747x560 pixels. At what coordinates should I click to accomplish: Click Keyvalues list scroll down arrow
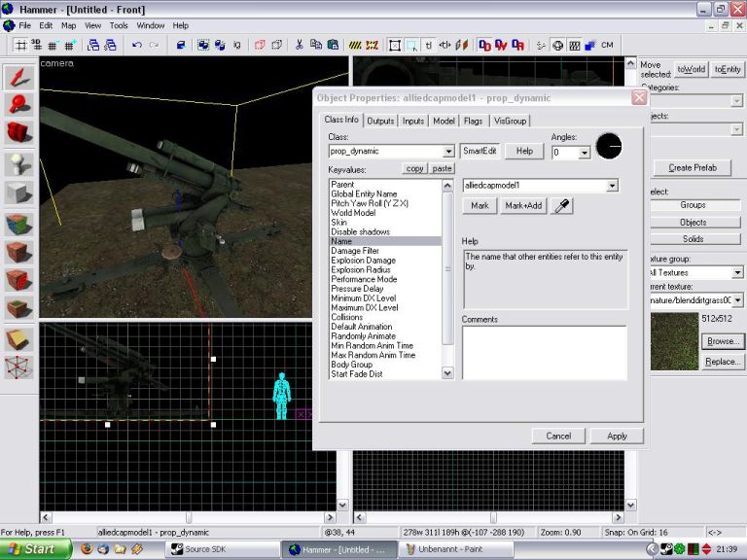click(x=447, y=373)
